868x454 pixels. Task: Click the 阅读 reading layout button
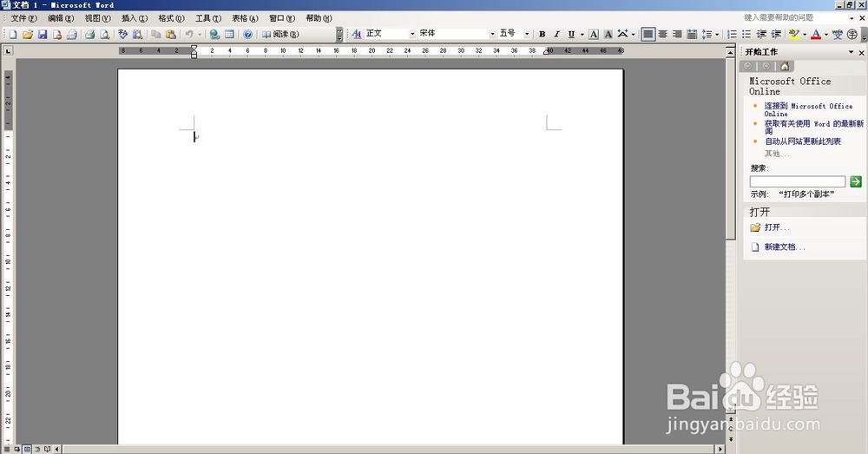point(280,35)
